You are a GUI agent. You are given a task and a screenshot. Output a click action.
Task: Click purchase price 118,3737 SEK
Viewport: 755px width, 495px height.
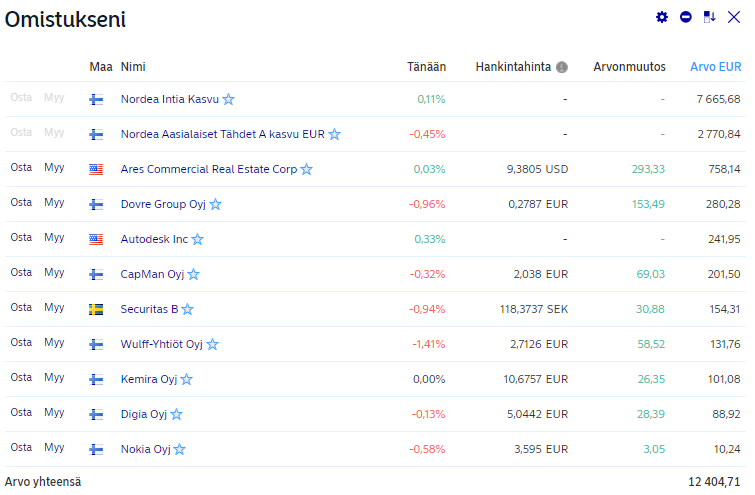(x=534, y=309)
